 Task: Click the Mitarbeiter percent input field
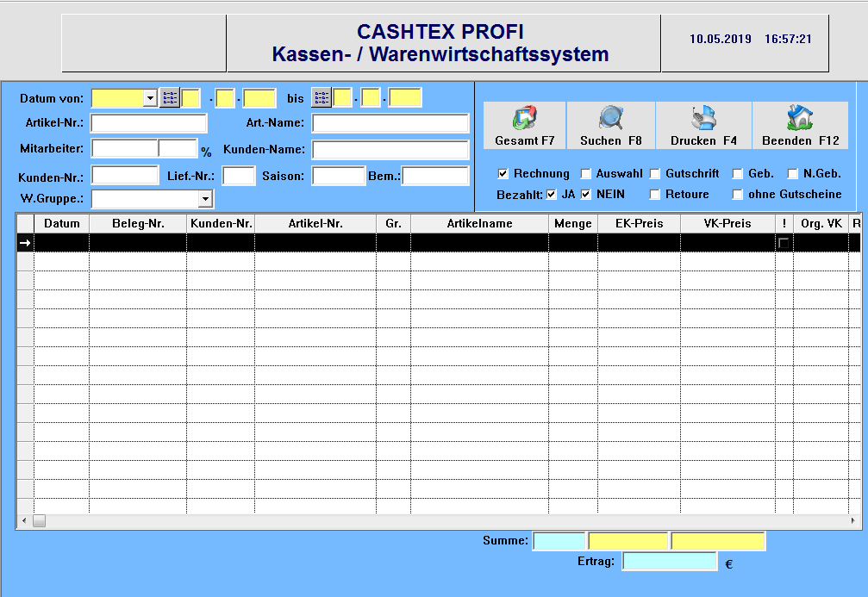point(178,148)
